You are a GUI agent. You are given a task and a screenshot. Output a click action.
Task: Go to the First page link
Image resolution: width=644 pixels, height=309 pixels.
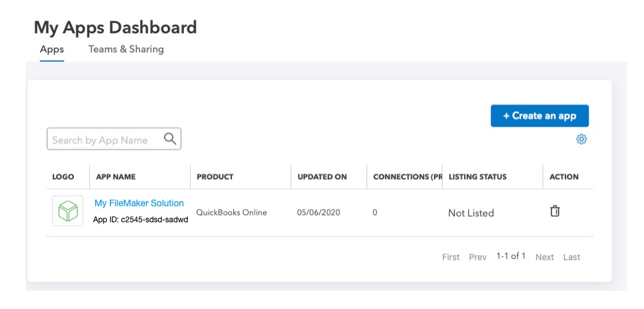[x=451, y=257]
